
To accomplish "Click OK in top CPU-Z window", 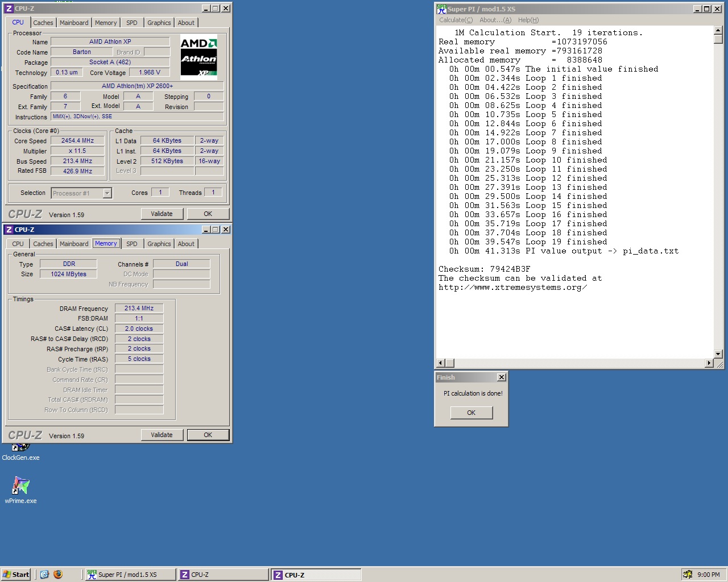I will click(x=208, y=214).
